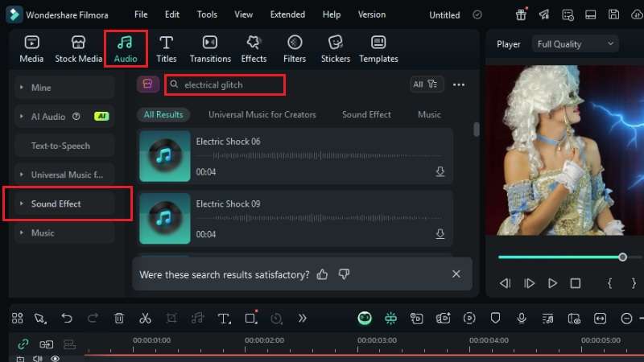Click the microphone voiceover record icon
This screenshot has height=362, width=644.
pos(522,318)
